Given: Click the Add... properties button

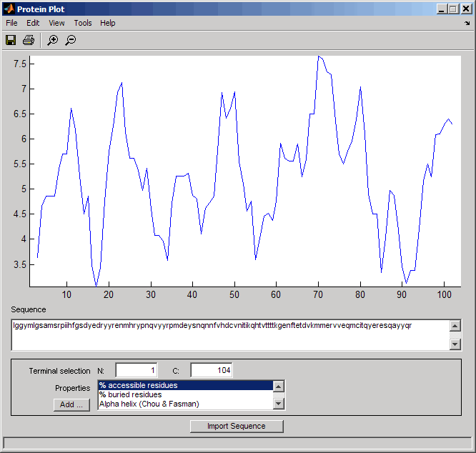Looking at the screenshot, I should click(71, 404).
